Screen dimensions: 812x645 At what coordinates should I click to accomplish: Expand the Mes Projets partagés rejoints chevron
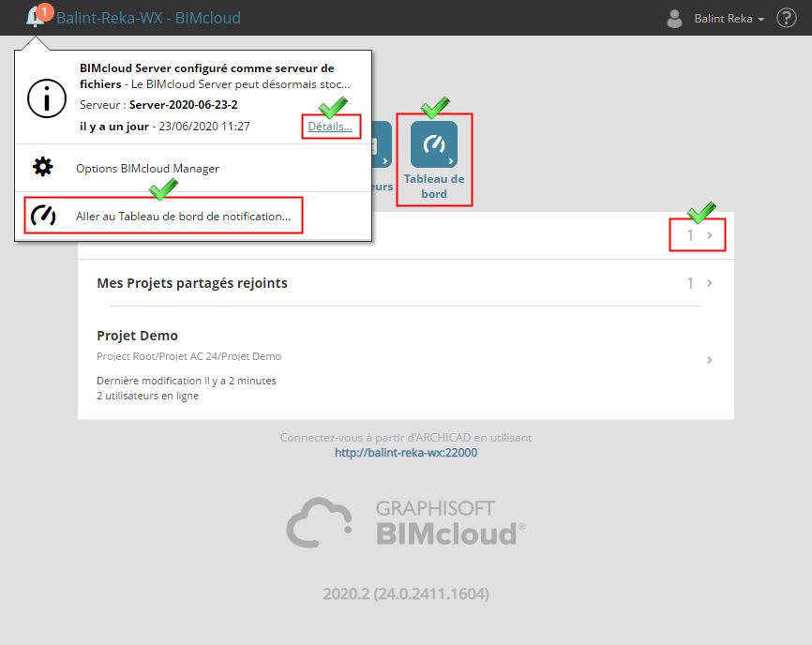pos(710,283)
